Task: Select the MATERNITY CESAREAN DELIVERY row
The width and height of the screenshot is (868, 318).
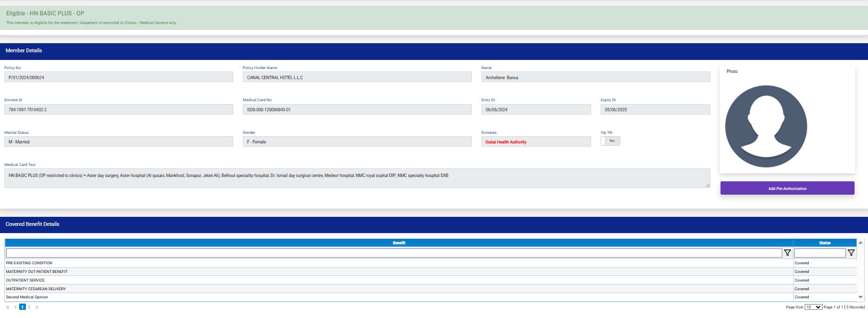Action: [431, 289]
